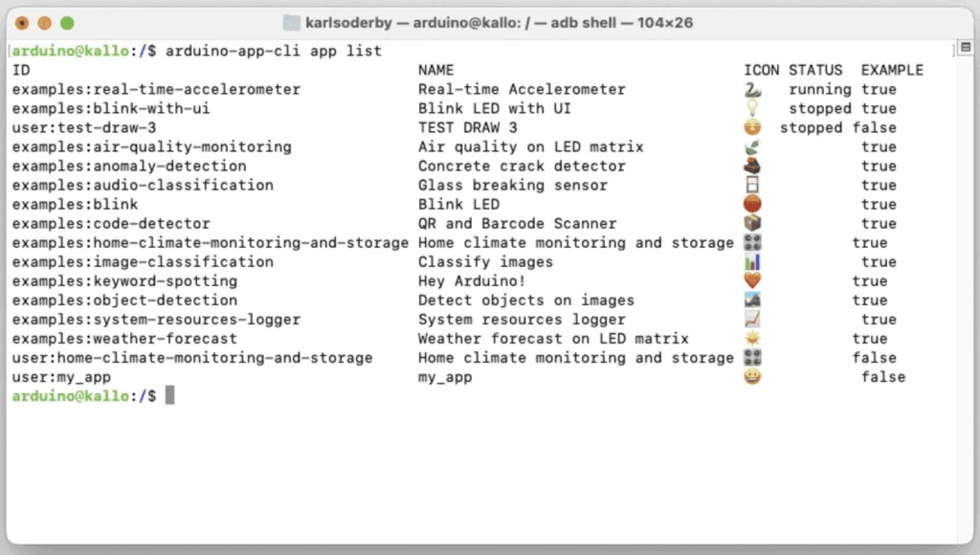980x555 pixels.
Task: Click the bar chart icon for Classify images
Action: click(752, 262)
